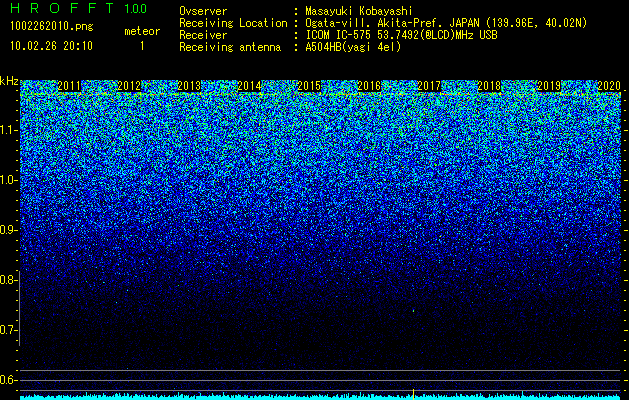The width and height of the screenshot is (629, 400).
Task: Select the file name 1002262010.png
Action: pos(52,27)
